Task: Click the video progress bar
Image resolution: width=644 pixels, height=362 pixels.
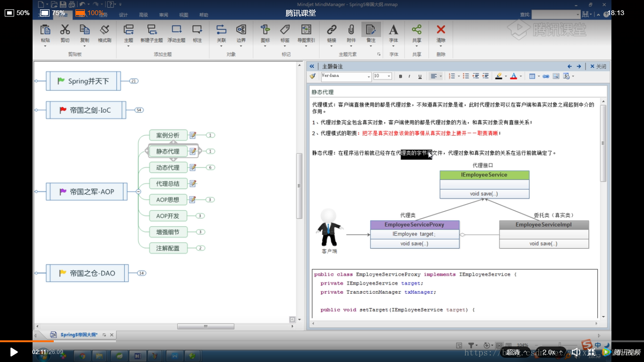Action: [x=322, y=341]
